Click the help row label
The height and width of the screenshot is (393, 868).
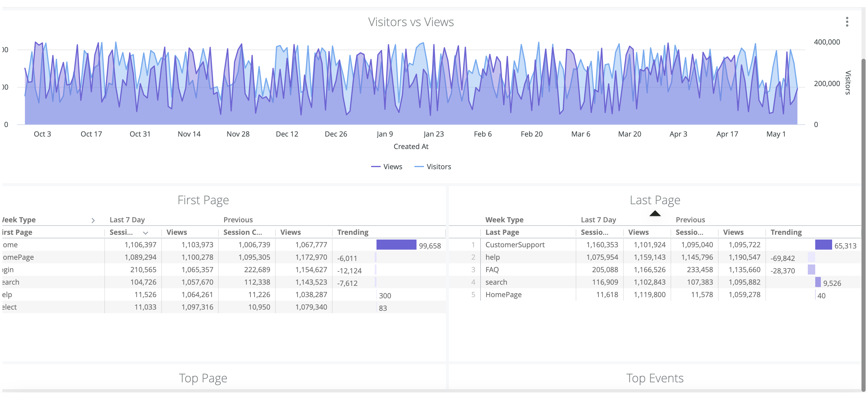click(x=492, y=257)
